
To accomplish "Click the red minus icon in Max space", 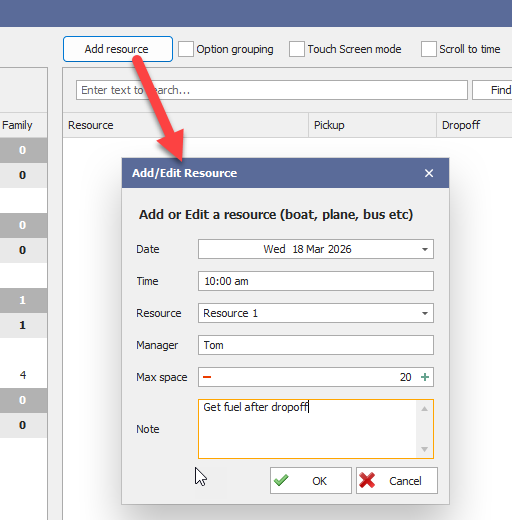I will tap(207, 377).
